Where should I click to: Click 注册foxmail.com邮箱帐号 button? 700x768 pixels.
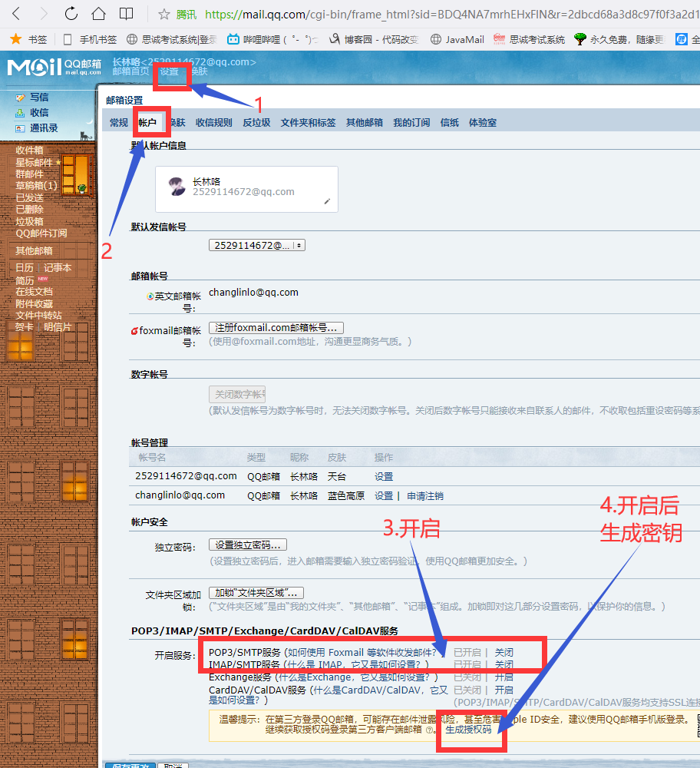pyautogui.click(x=276, y=327)
